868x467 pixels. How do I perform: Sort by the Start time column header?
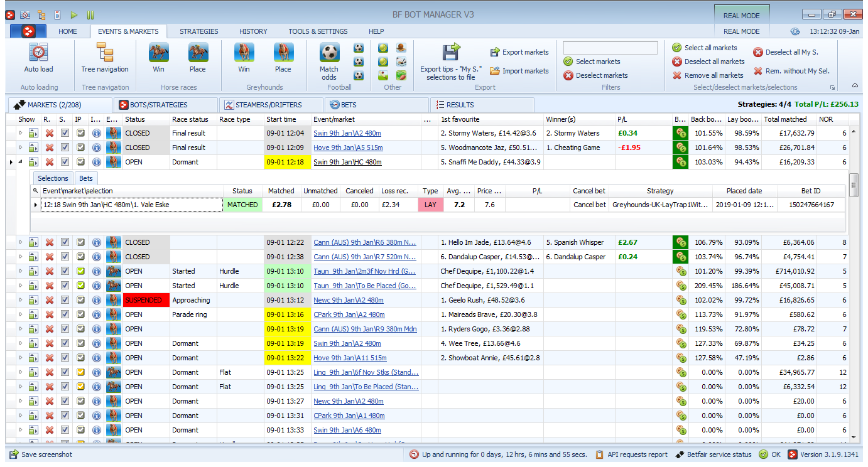pos(287,119)
